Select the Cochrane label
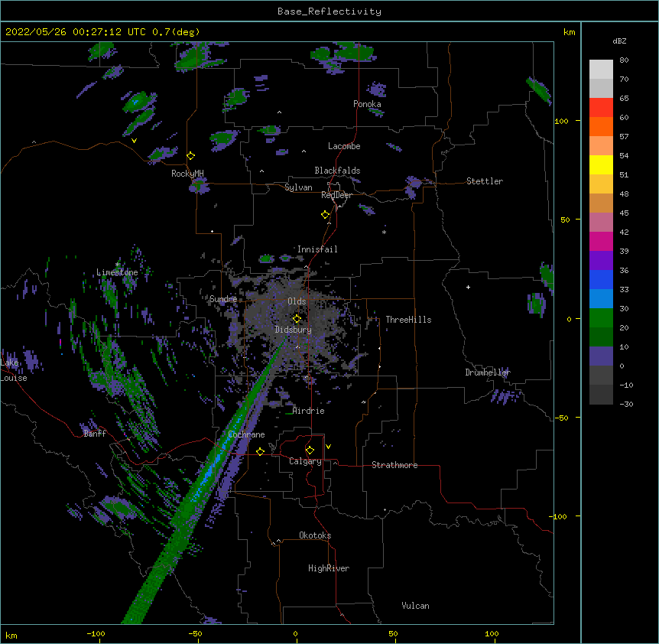 [x=246, y=434]
